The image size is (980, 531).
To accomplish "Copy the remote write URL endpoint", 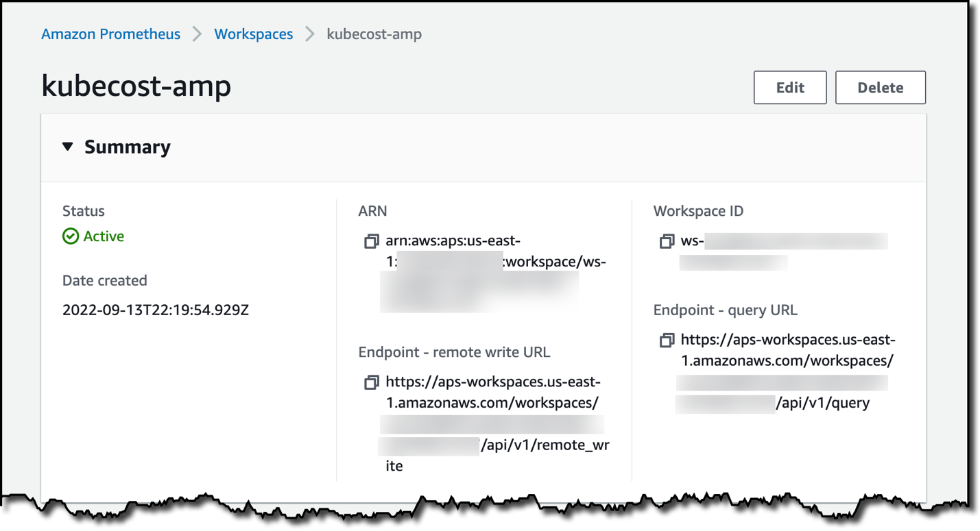I will click(372, 382).
